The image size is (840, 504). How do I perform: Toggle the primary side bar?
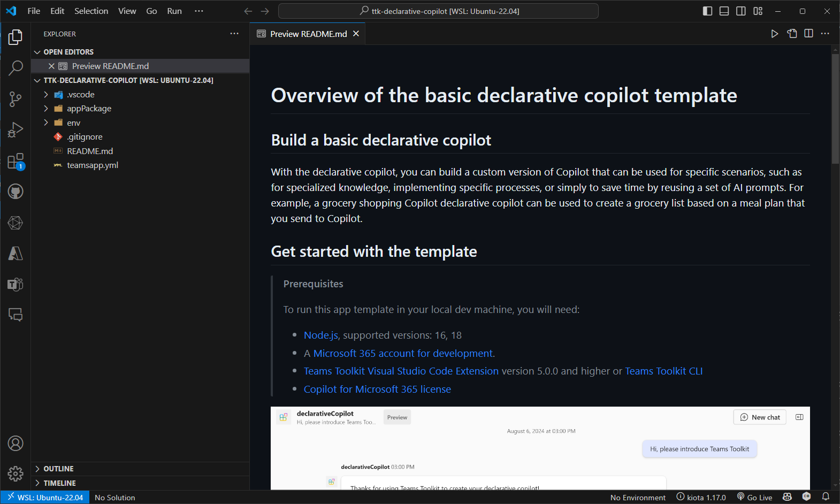[707, 11]
